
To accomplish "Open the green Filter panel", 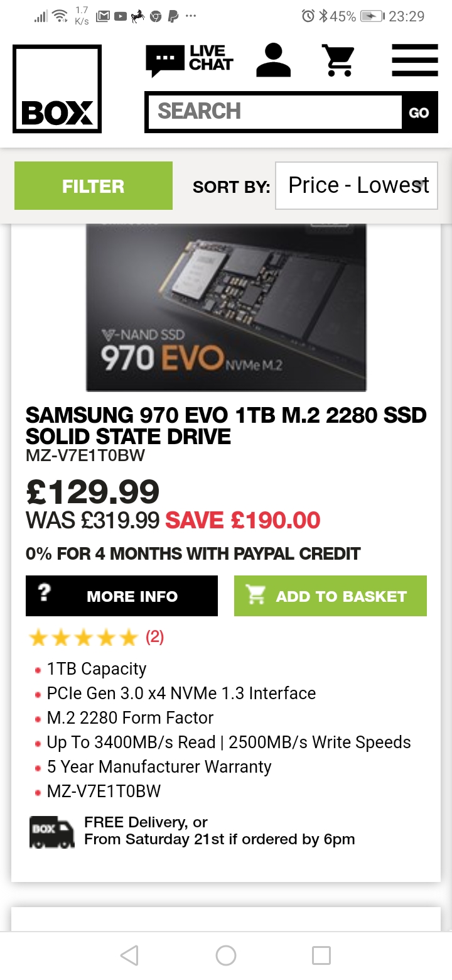I will click(x=94, y=186).
